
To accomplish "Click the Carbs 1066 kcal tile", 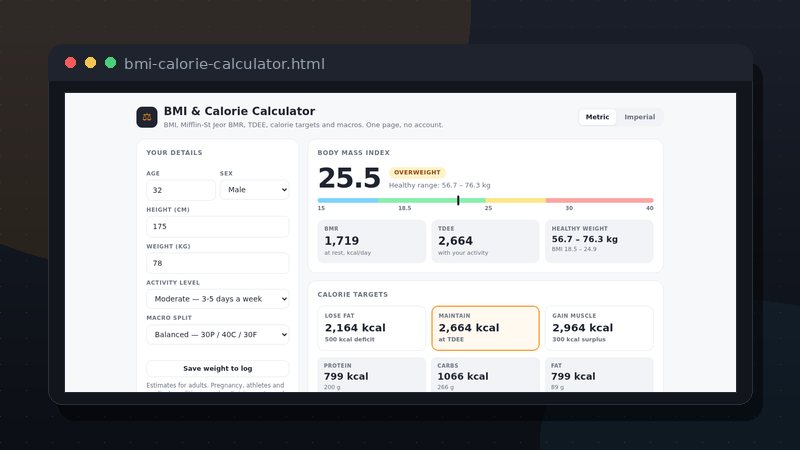I will click(485, 375).
